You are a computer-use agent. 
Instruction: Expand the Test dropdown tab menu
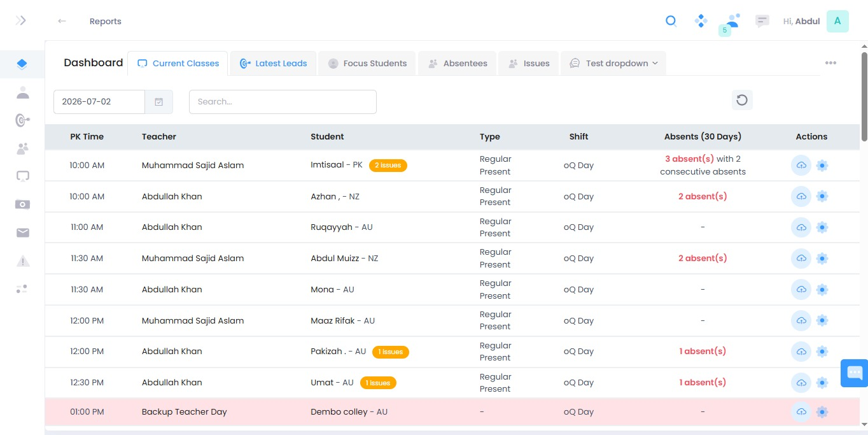tap(613, 63)
